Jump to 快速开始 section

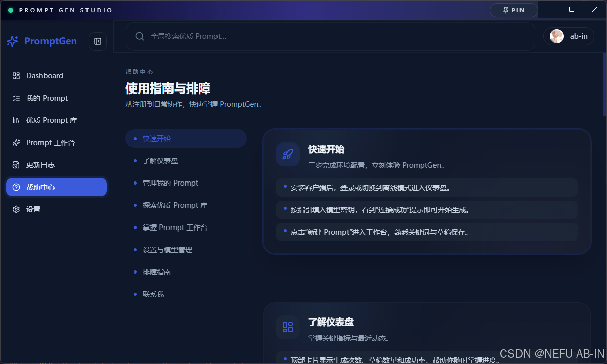click(186, 139)
